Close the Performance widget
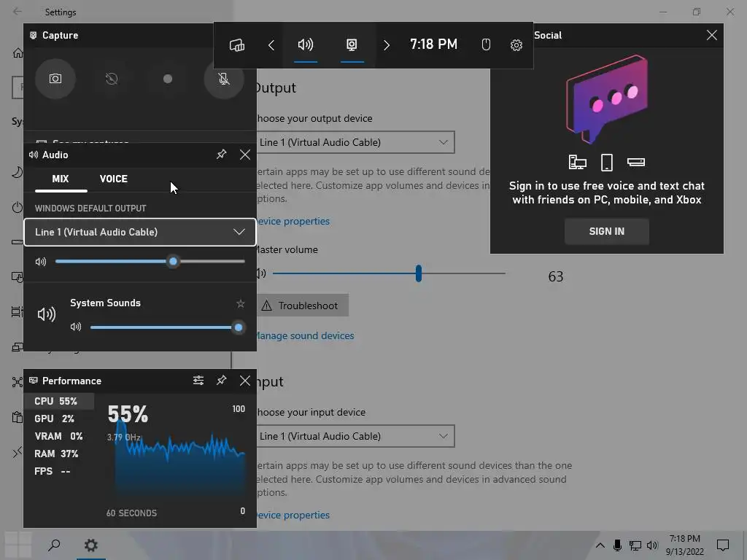Image resolution: width=747 pixels, height=560 pixels. pos(245,381)
